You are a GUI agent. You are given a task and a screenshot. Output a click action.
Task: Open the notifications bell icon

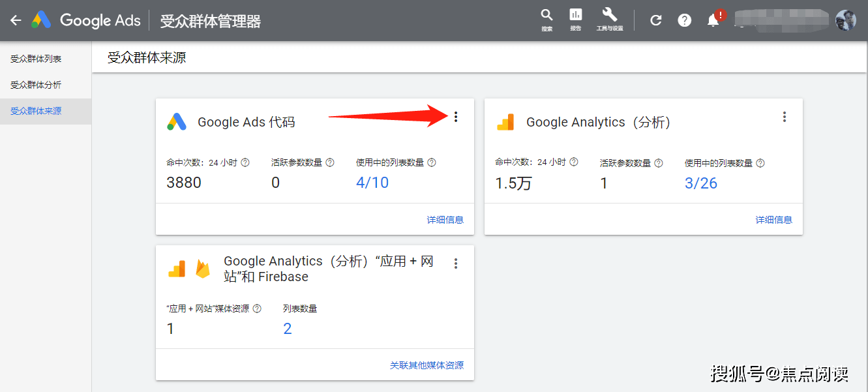click(713, 20)
